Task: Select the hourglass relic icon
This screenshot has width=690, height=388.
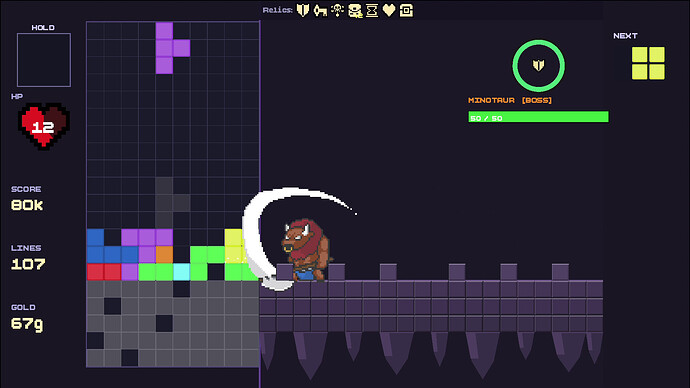Action: [372, 10]
